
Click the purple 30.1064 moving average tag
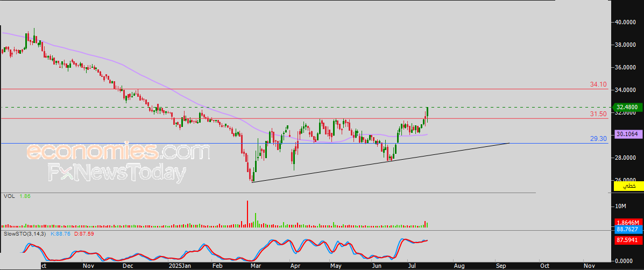click(628, 134)
